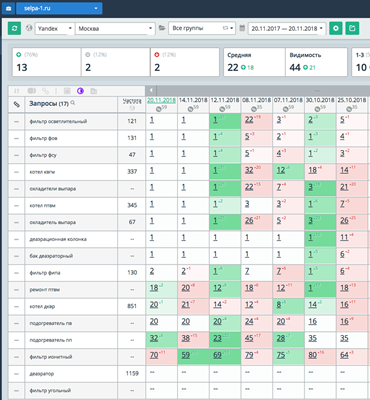370x400 pixels.
Task: Click the query котел дквр
Action: pyautogui.click(x=42, y=306)
